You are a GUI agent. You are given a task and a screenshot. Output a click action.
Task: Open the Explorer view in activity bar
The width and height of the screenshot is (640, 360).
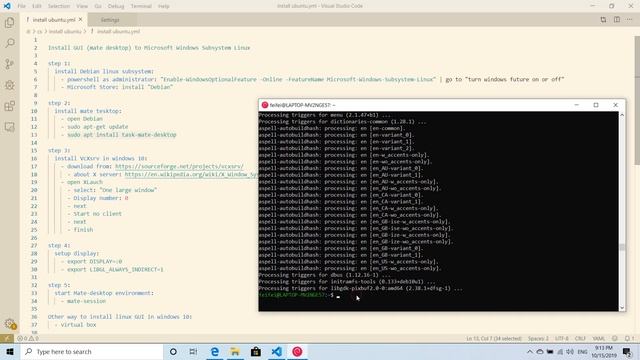(10, 22)
